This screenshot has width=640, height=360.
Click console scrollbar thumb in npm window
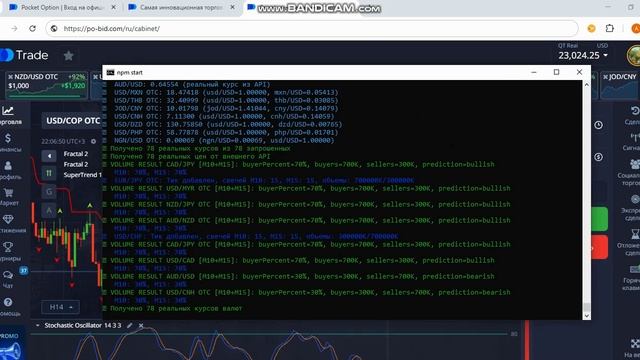pyautogui.click(x=587, y=307)
